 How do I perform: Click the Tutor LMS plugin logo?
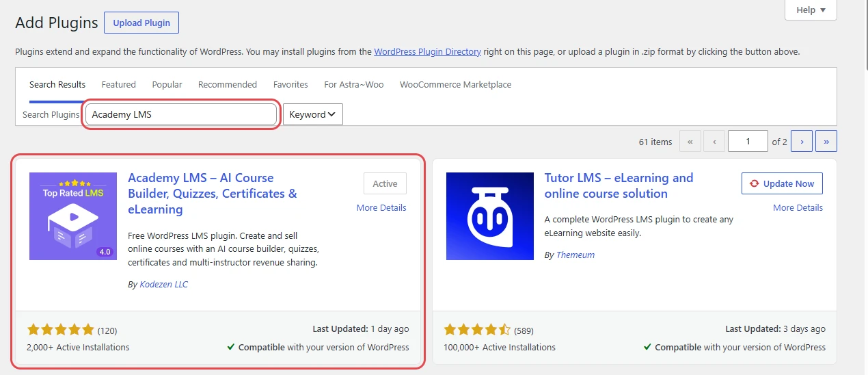[489, 216]
